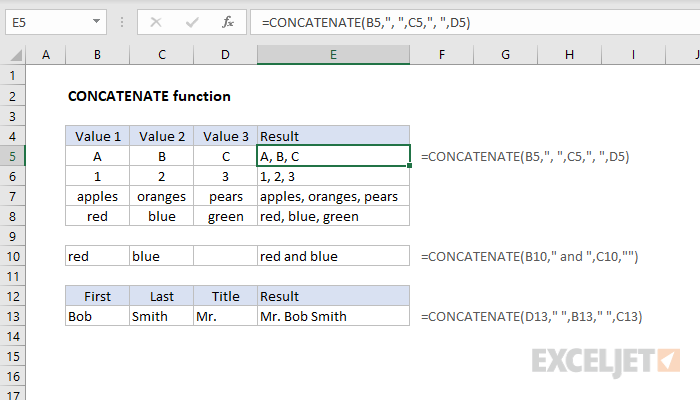
Task: Select the column E header
Action: (333, 56)
